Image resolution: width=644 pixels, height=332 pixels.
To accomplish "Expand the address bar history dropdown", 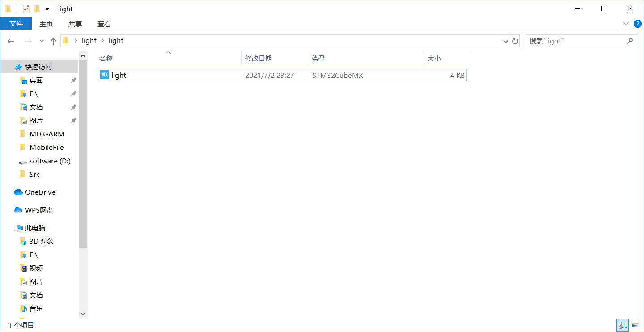I will (506, 41).
